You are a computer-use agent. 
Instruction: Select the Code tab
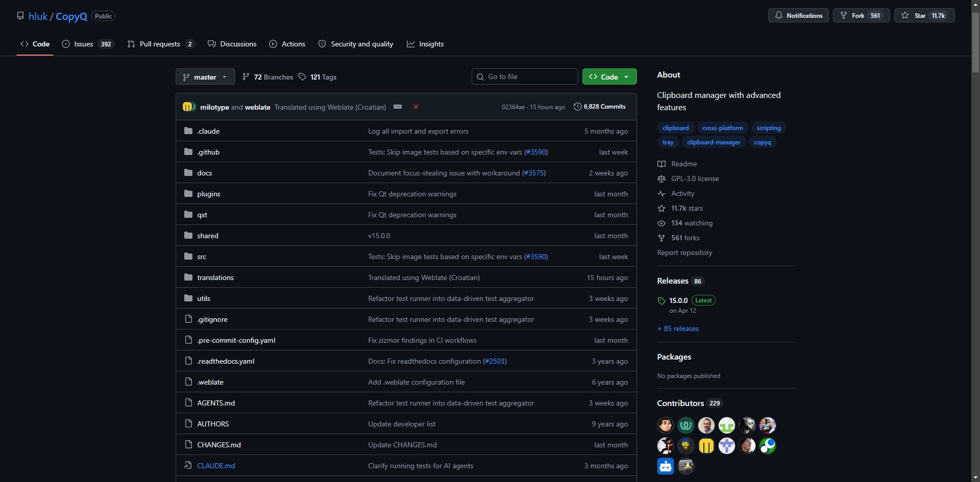(35, 44)
